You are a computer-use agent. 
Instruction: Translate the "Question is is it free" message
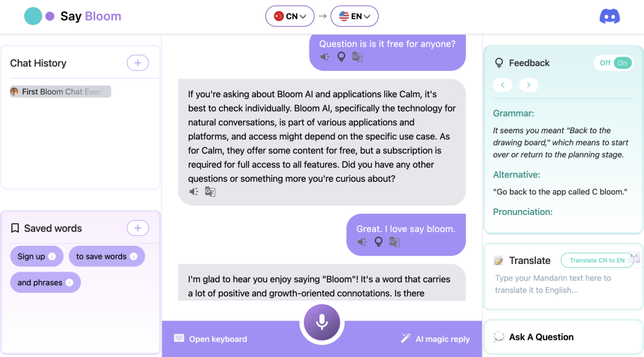pos(357,57)
